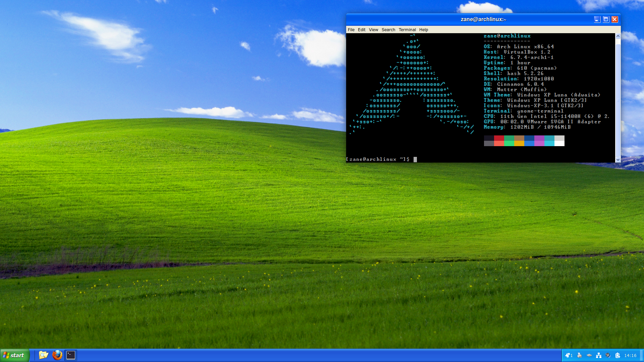This screenshot has height=362, width=644.
Task: Open the Terminal menu
Action: tap(407, 29)
